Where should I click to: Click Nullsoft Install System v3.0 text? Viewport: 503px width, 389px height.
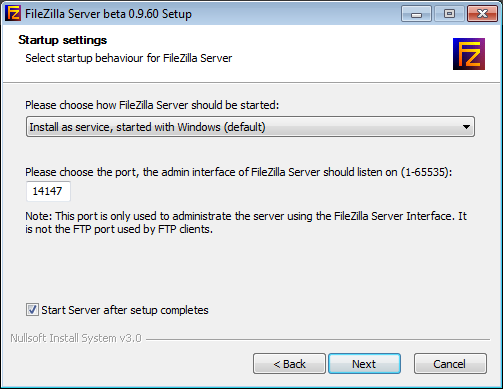point(76,338)
